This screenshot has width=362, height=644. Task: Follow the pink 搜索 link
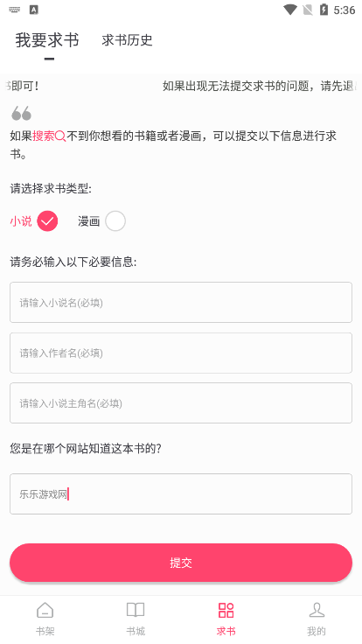pos(44,136)
